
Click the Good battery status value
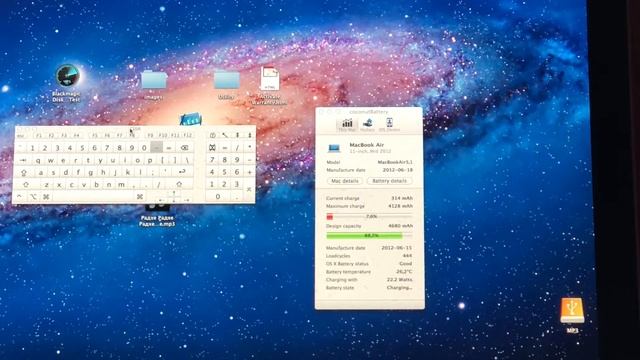click(x=406, y=264)
